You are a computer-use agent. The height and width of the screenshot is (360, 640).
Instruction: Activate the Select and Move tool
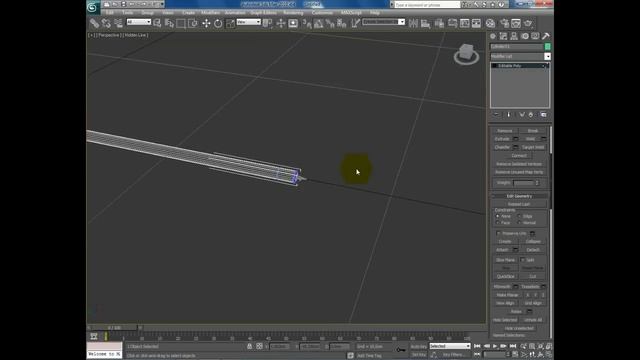pyautogui.click(x=206, y=23)
